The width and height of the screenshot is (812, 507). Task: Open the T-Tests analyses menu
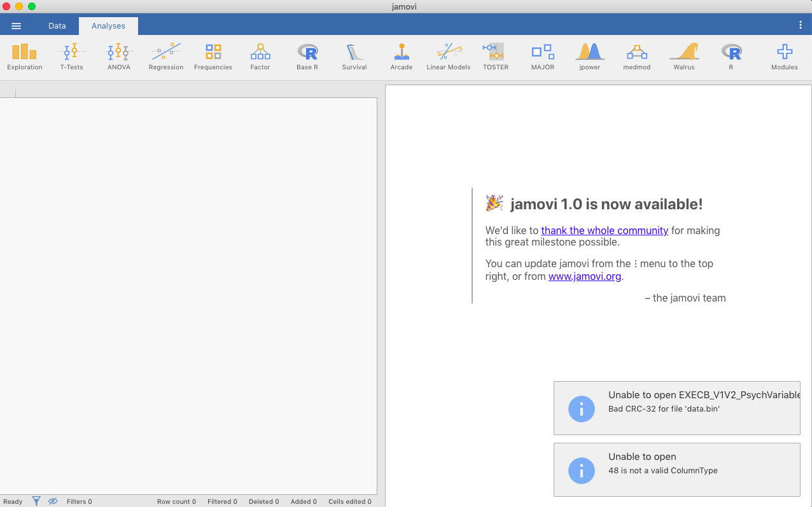click(x=72, y=57)
